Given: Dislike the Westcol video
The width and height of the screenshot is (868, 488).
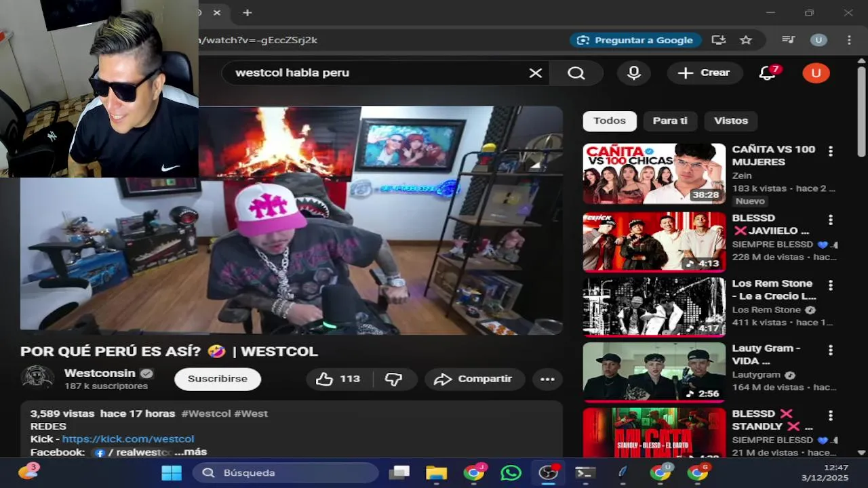Looking at the screenshot, I should point(394,379).
